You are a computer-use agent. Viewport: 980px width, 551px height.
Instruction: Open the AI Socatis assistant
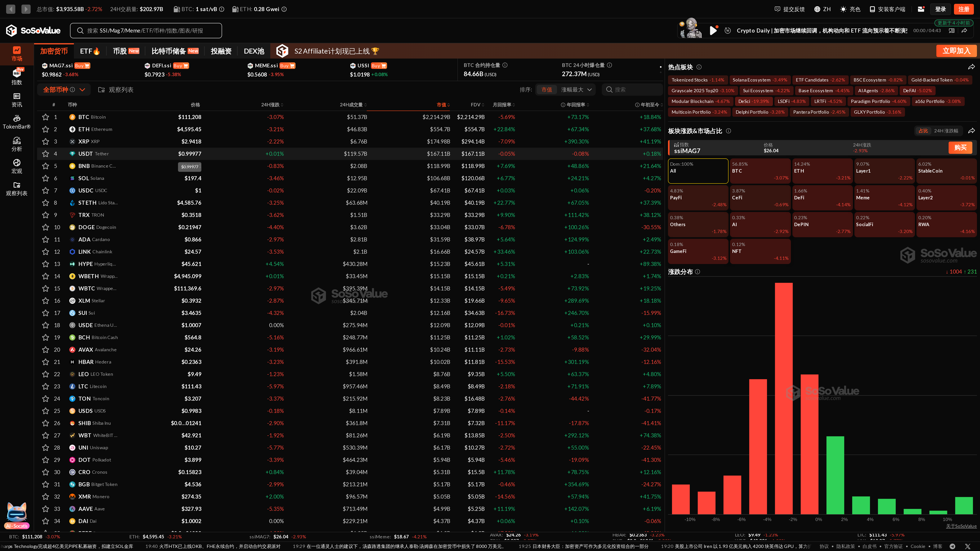[x=17, y=515]
